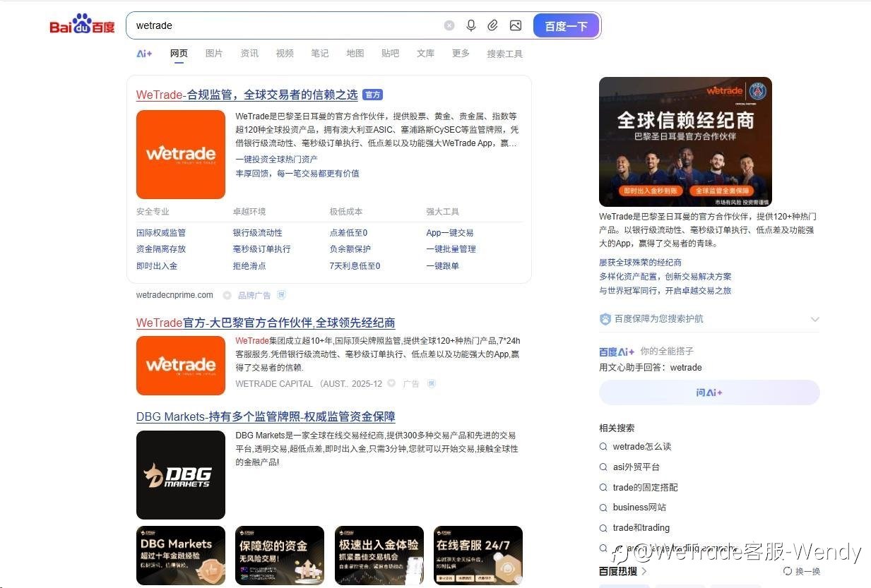Open the WeTrade-合规监管 result title
Image resolution: width=871 pixels, height=588 pixels.
coord(247,95)
